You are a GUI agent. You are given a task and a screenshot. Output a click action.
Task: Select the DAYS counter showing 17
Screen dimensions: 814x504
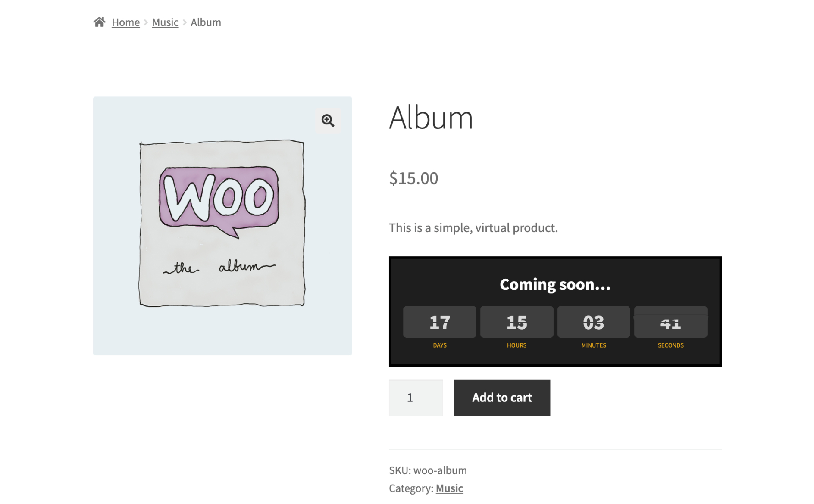tap(439, 321)
